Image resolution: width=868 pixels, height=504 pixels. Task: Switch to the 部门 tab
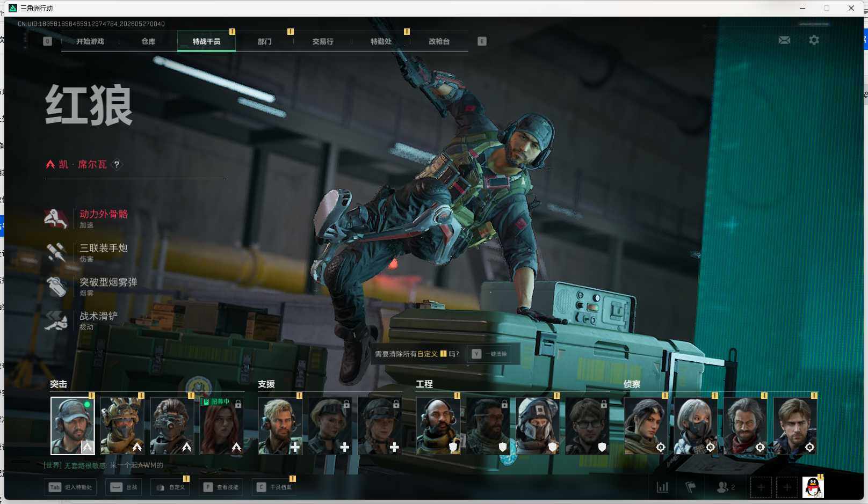(x=264, y=41)
